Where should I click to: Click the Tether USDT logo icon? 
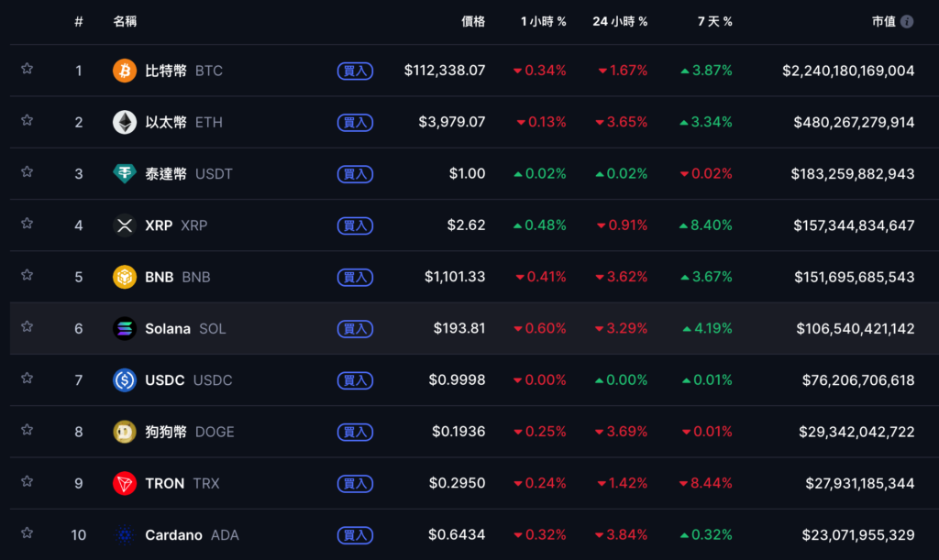[125, 173]
